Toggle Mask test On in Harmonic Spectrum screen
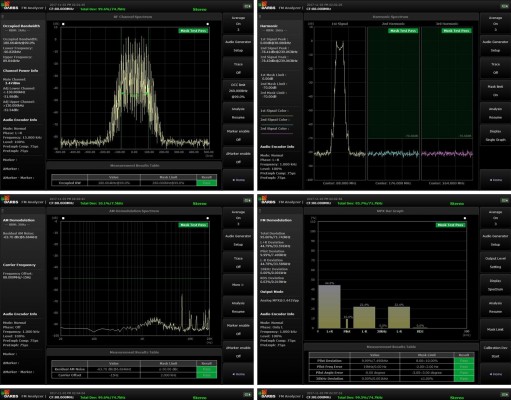511x400 pixels. pos(495,91)
